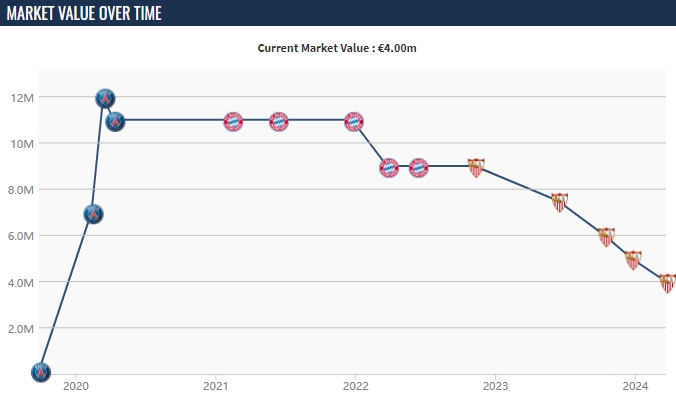
Task: Select the PSG crest near 7M value
Action: 93,214
